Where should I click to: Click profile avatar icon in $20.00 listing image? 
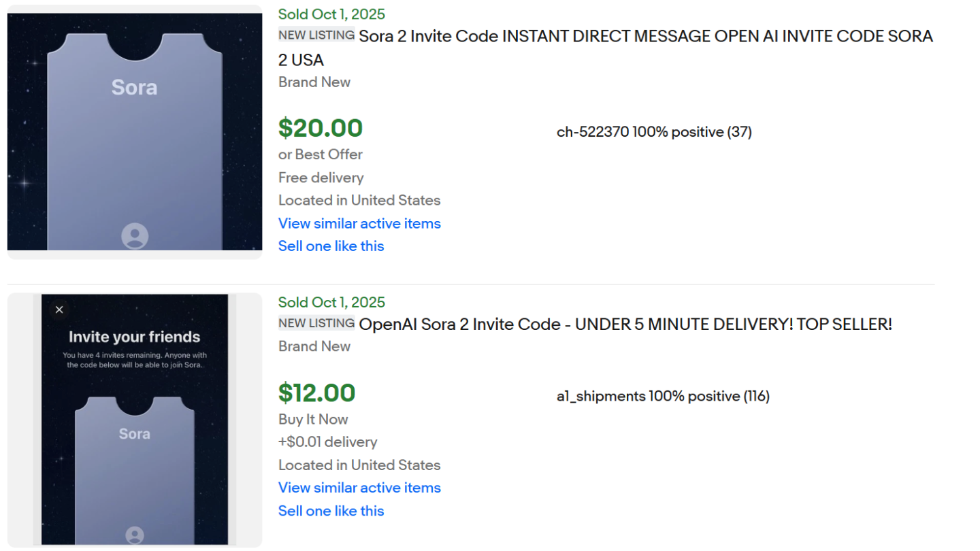pos(135,235)
